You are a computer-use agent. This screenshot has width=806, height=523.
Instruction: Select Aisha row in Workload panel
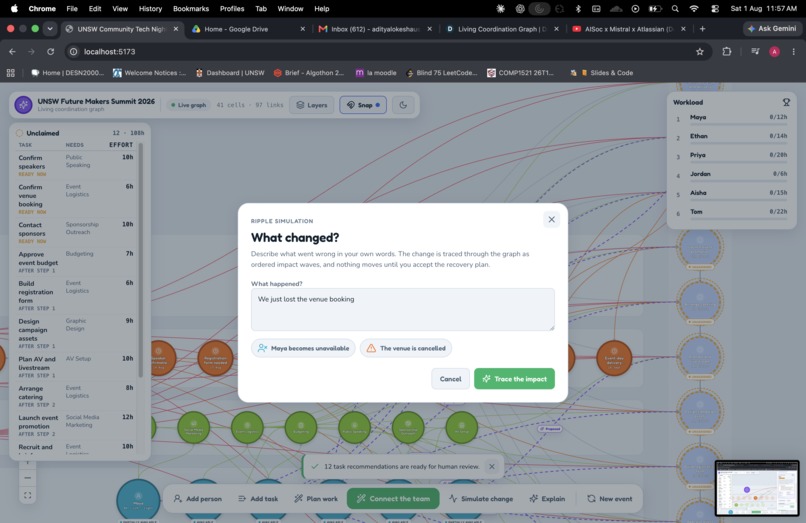coord(731,194)
